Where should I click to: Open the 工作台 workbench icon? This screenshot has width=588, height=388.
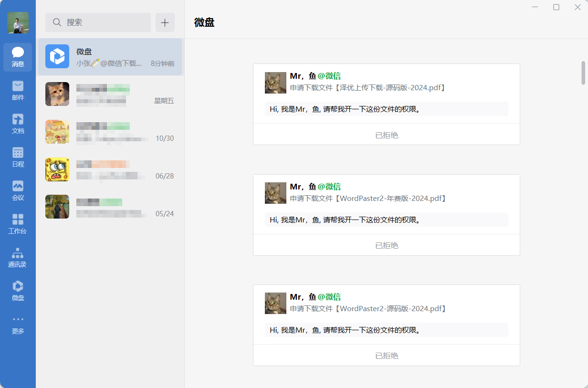click(x=18, y=224)
